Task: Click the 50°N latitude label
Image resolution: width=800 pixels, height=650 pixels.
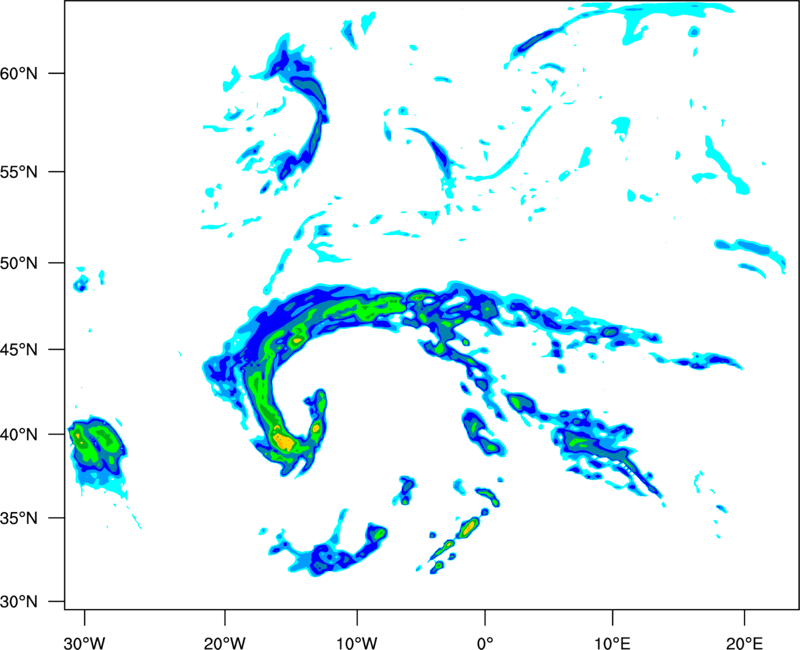Action: point(19,263)
